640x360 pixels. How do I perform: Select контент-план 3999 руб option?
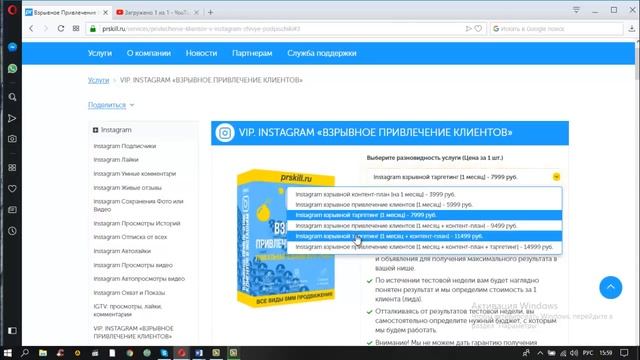[x=424, y=194]
